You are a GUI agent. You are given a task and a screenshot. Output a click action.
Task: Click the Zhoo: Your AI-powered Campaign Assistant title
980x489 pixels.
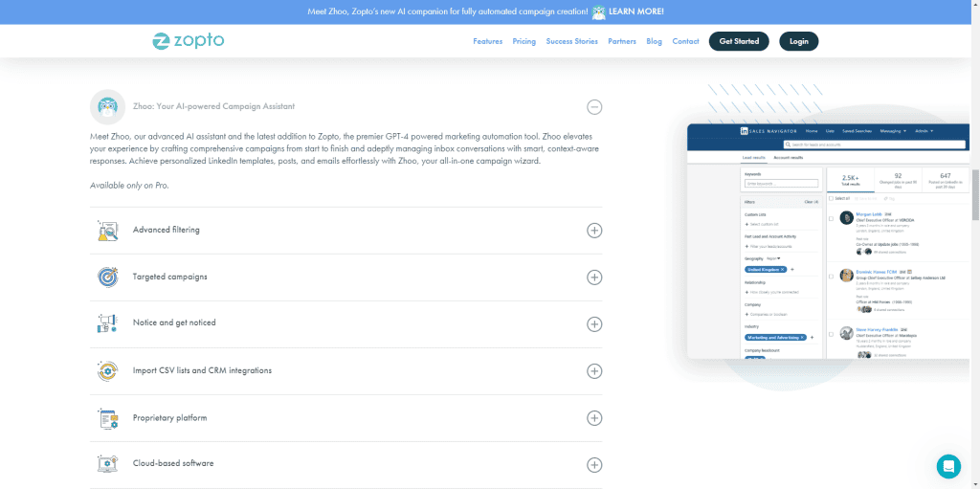213,106
